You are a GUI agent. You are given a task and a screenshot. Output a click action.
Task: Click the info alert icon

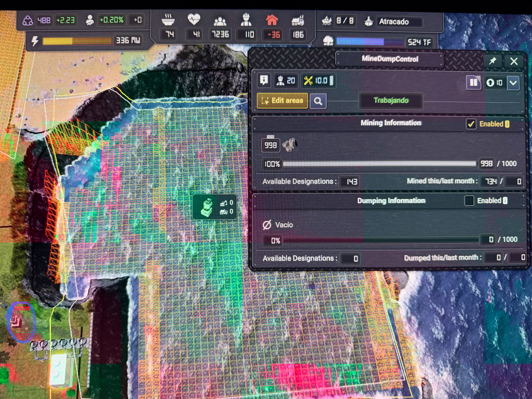pos(264,80)
